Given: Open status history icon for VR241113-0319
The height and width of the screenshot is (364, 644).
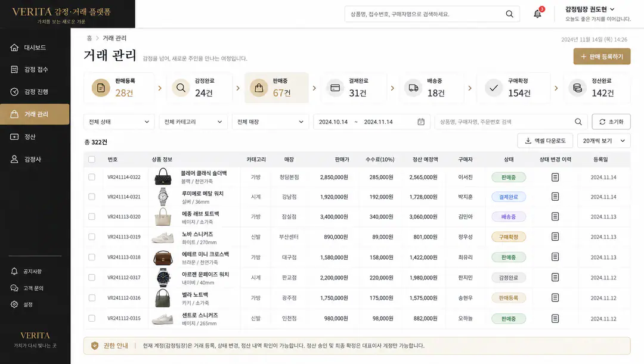Looking at the screenshot, I should pyautogui.click(x=555, y=237).
